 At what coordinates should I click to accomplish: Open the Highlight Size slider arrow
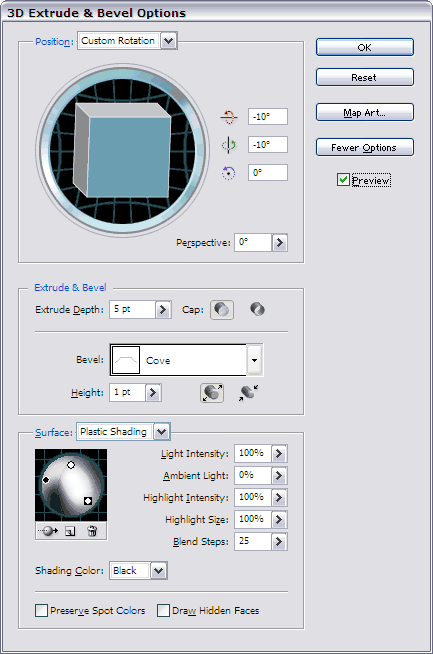279,520
